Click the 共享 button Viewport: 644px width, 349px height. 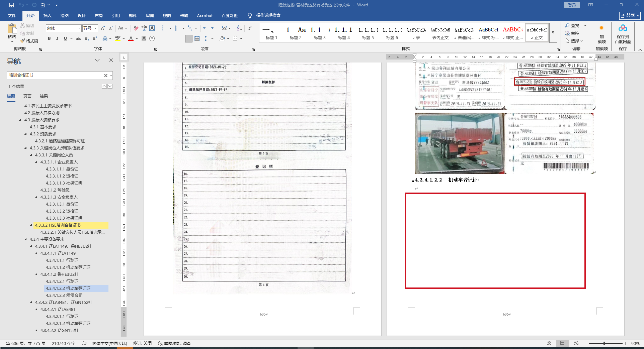pos(630,15)
